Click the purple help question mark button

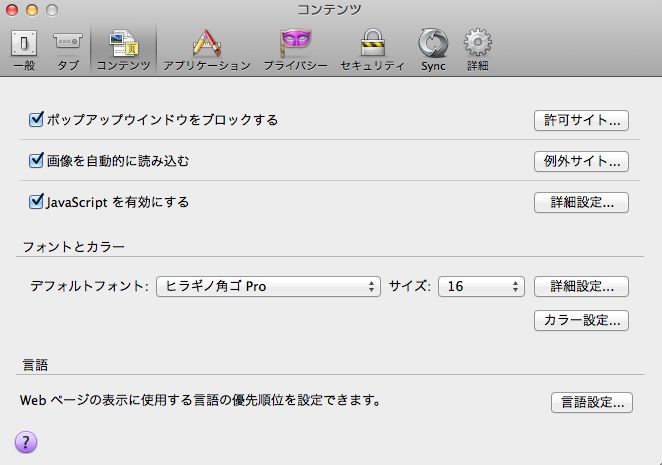pos(26,442)
